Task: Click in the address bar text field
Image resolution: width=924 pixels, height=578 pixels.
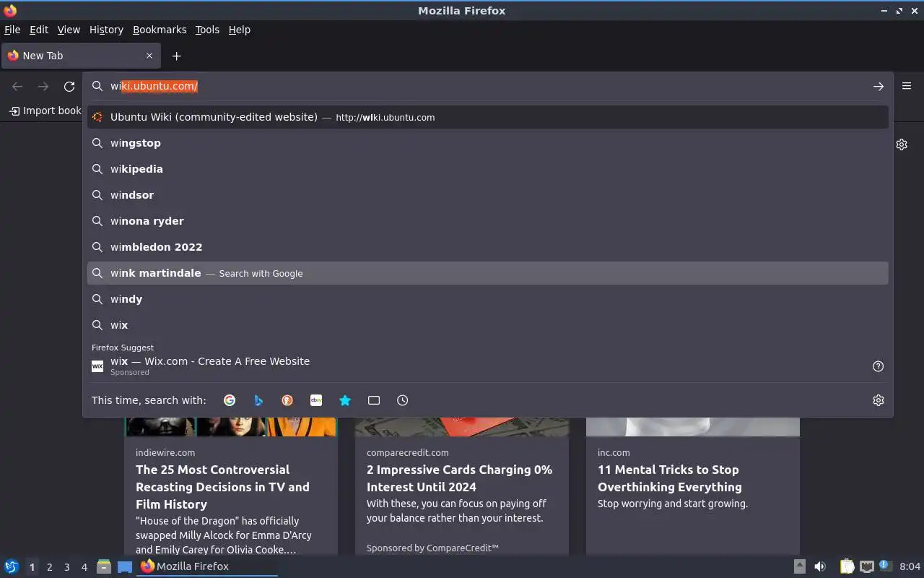Action: click(487, 86)
